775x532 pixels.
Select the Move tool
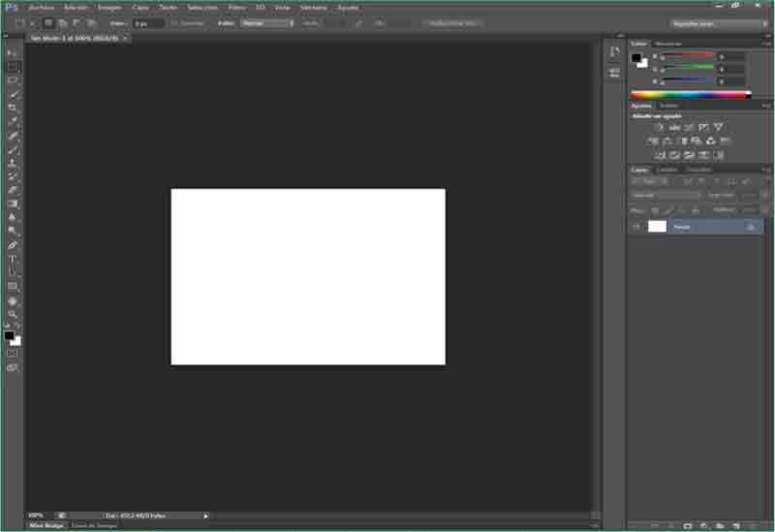[13, 52]
